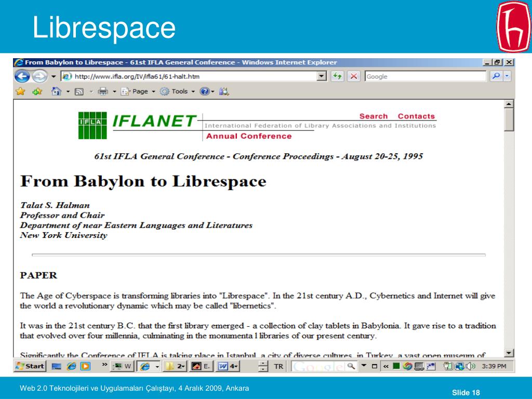Expand the Print options dropdown arrow
Image resolution: width=532 pixels, height=399 pixels.
tap(114, 91)
